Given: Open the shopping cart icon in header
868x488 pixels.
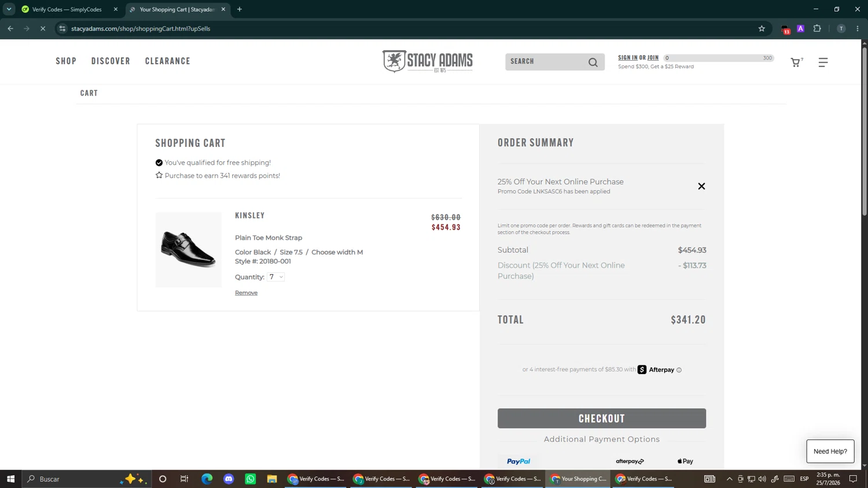Looking at the screenshot, I should coord(796,62).
